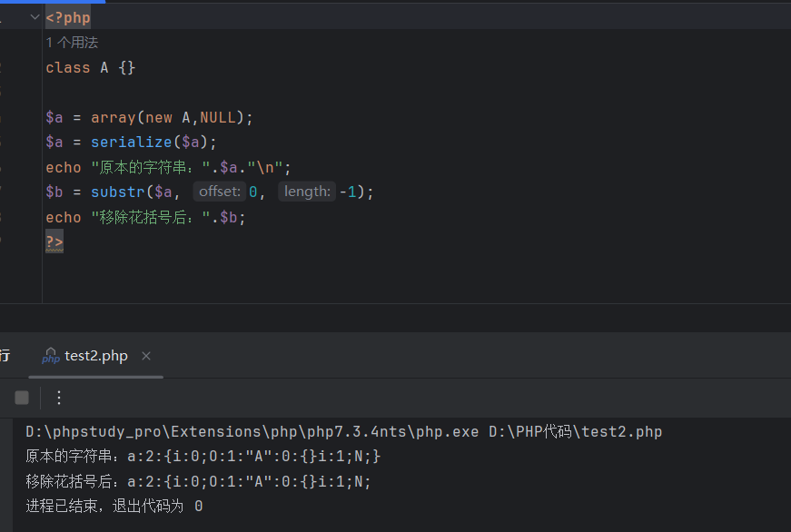Select the test2.php run tab

(x=96, y=356)
